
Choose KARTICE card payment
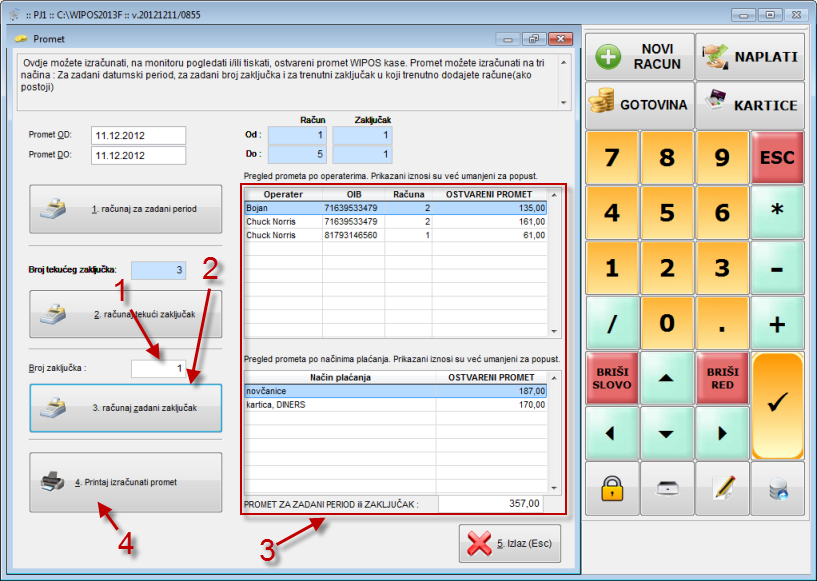[x=750, y=105]
